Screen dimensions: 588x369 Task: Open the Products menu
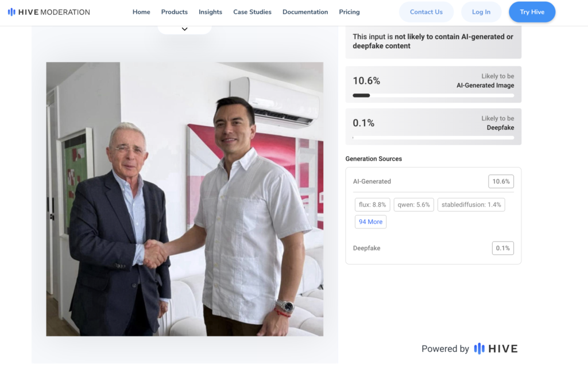coord(175,12)
